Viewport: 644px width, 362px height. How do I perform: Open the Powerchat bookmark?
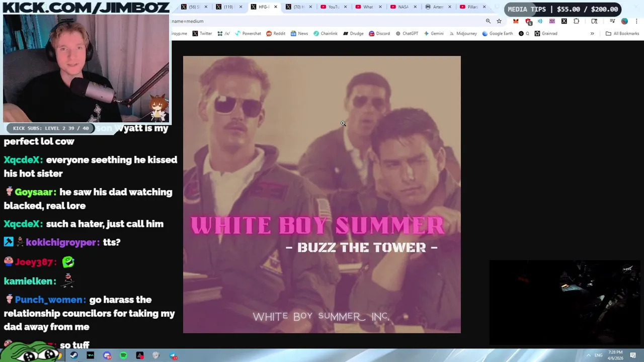pos(248,34)
